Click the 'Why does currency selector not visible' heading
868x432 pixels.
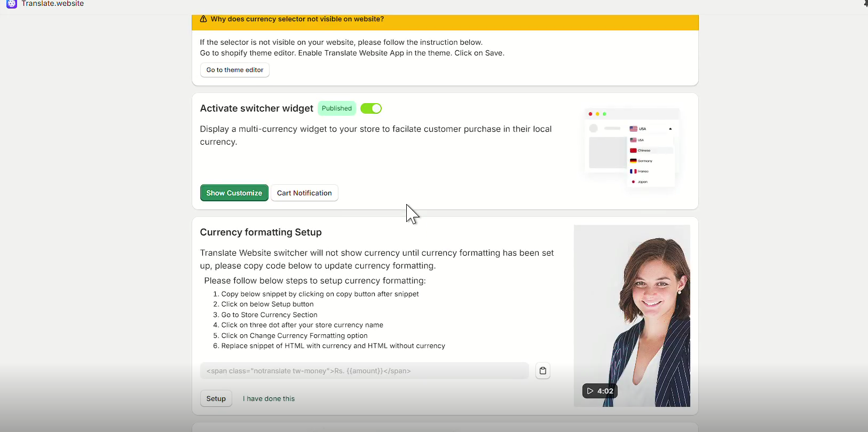coord(297,19)
